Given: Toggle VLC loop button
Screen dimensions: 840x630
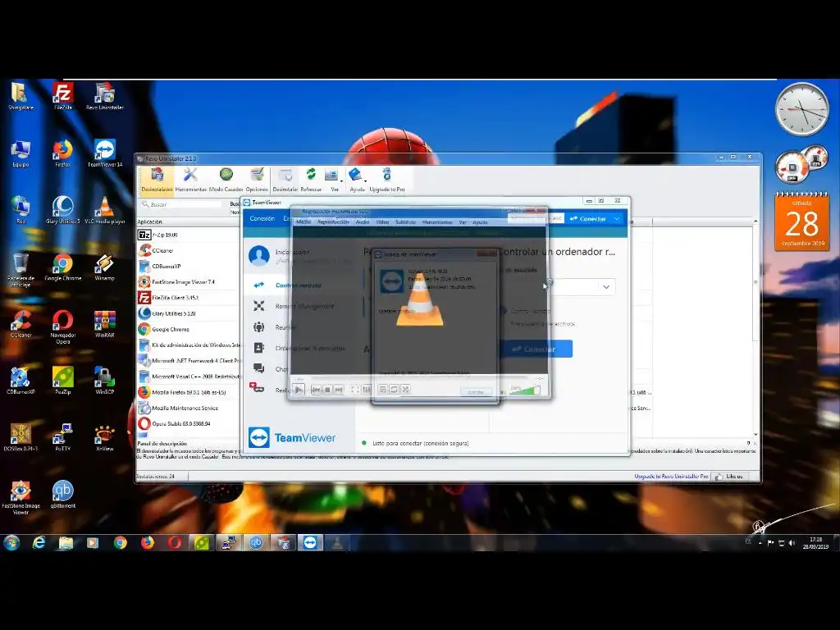Looking at the screenshot, I should point(394,390).
